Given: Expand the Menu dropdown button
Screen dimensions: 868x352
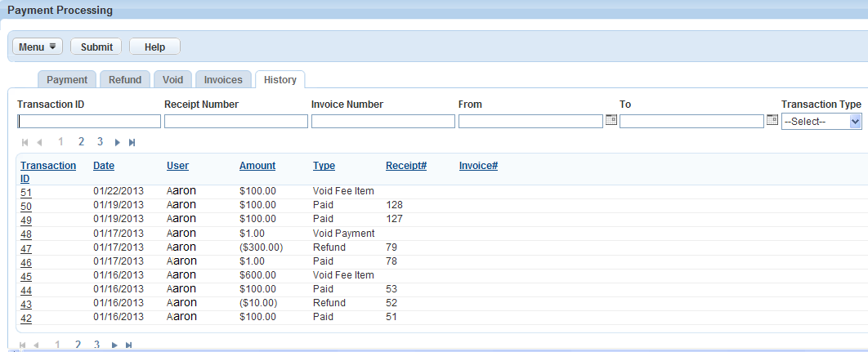Looking at the screenshot, I should point(38,47).
